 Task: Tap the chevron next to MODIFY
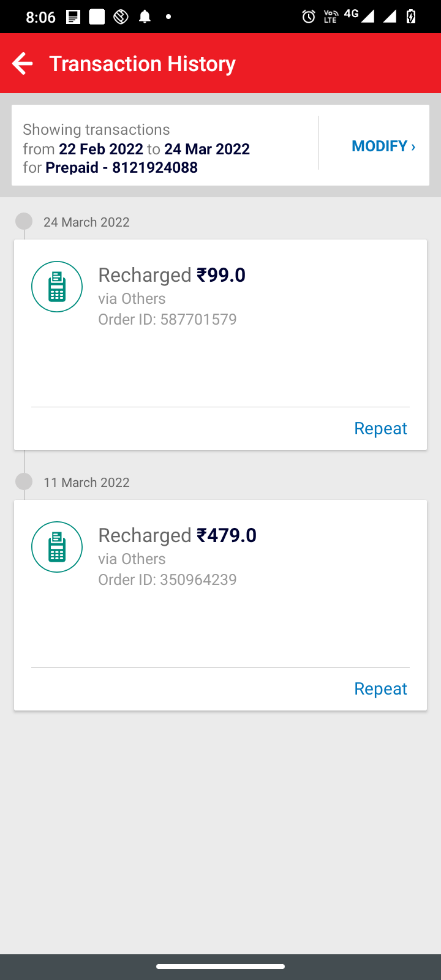[413, 146]
